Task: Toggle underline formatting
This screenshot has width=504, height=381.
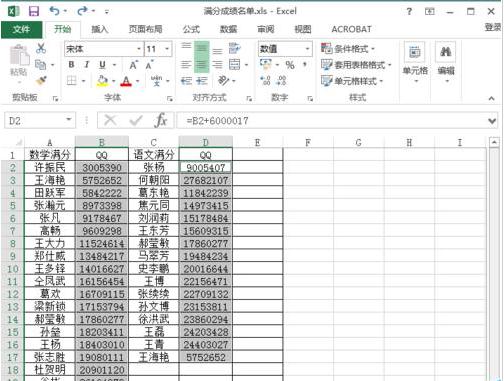Action: click(102, 65)
